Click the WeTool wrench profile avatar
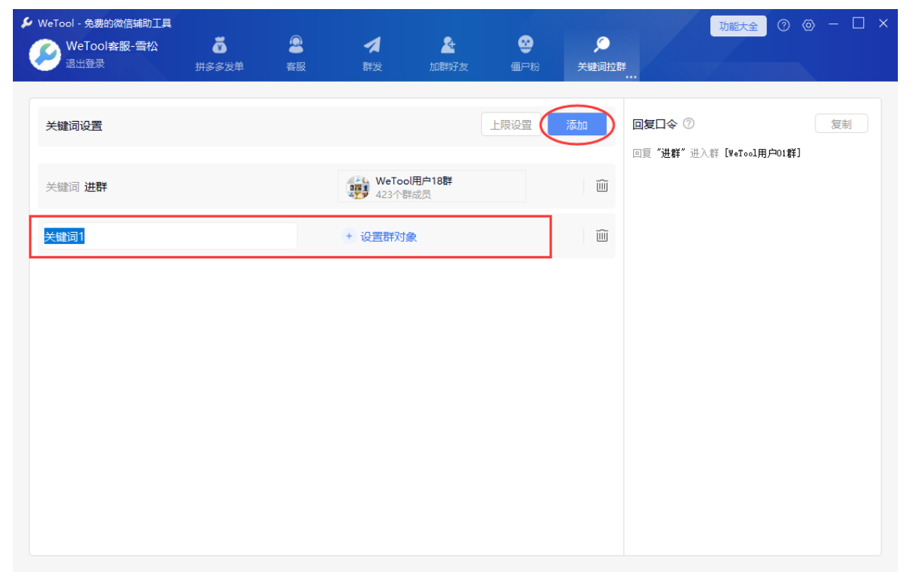 pos(45,55)
